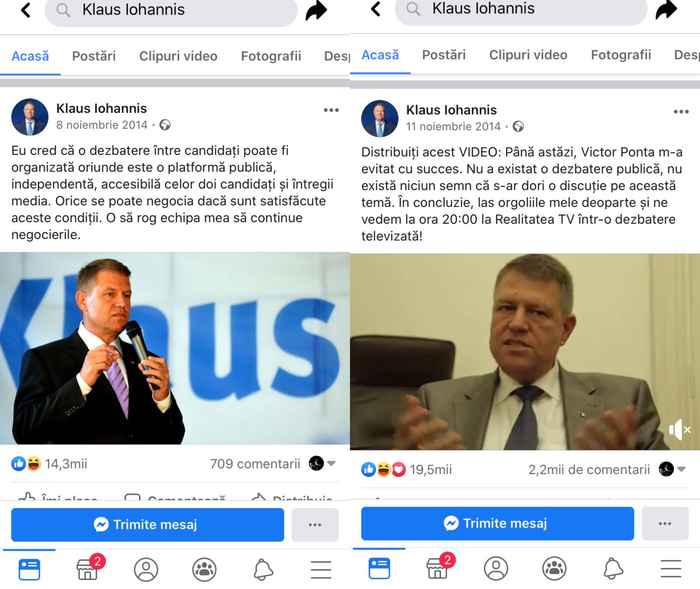
Task: Tap search field with Klaus Iohannis, right
Action: pos(521,10)
